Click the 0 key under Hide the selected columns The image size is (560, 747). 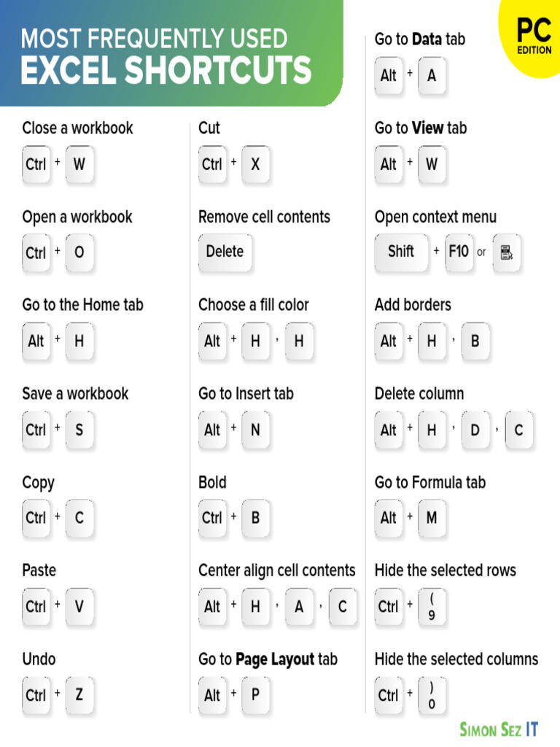(432, 696)
